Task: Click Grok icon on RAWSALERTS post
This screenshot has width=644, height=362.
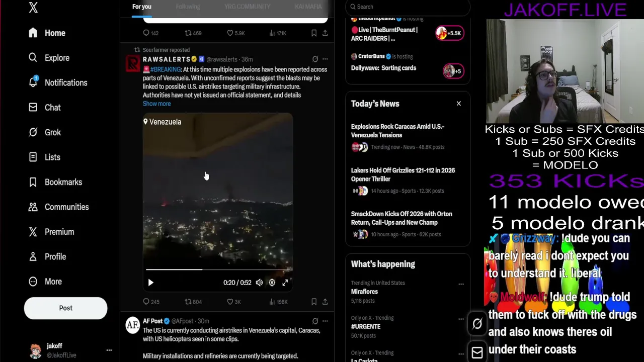Action: (315, 59)
